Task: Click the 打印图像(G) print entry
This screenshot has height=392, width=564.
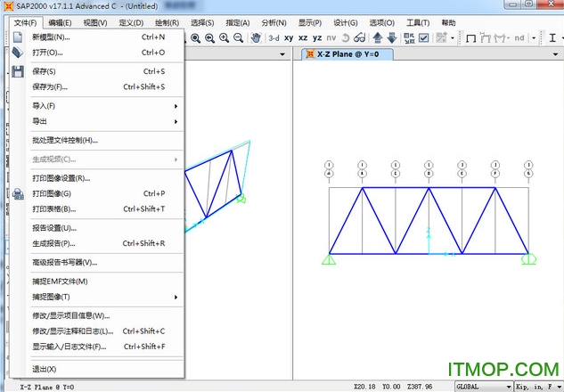Action: [52, 193]
